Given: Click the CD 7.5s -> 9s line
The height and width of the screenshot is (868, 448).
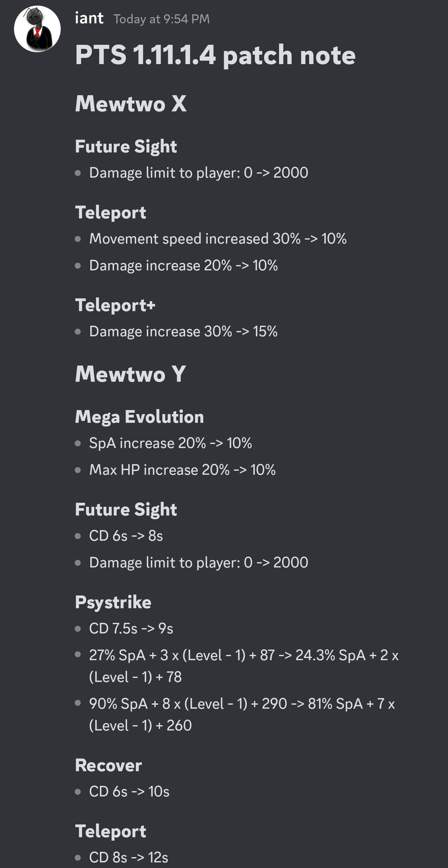Looking at the screenshot, I should 131,629.
